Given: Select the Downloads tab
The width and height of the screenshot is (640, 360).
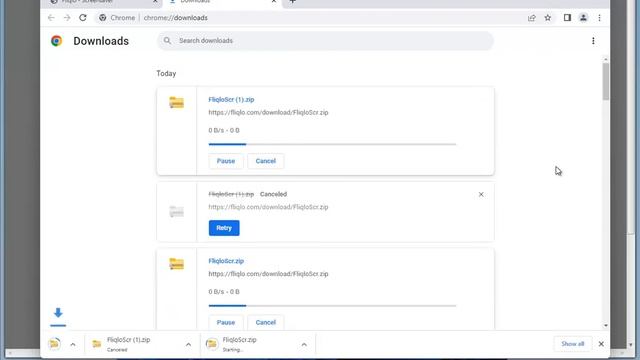Looking at the screenshot, I should point(222,2).
